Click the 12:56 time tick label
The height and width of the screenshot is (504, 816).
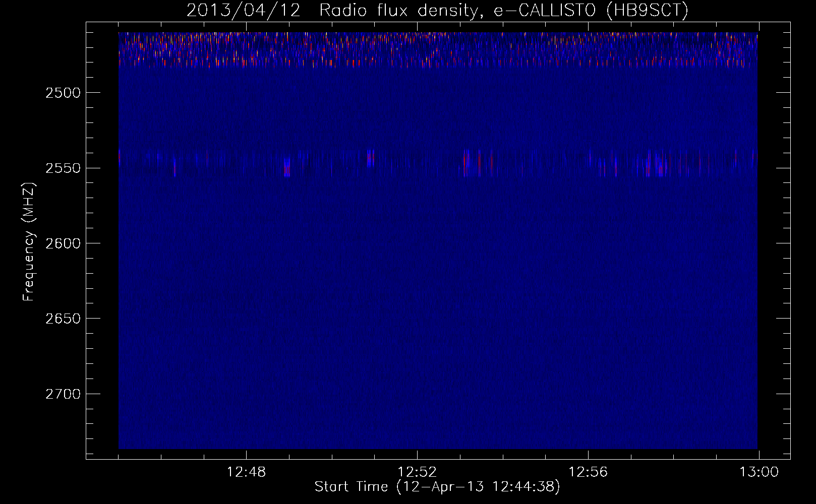click(588, 472)
